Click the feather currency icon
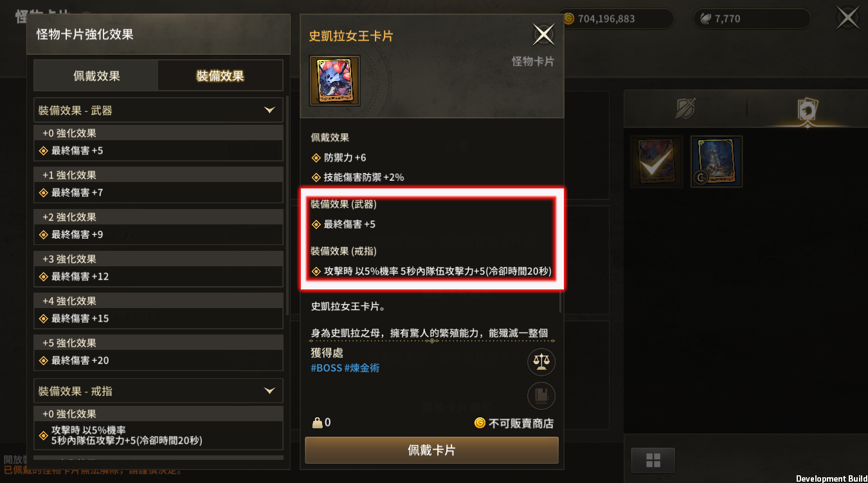The image size is (868, 483). click(x=705, y=19)
